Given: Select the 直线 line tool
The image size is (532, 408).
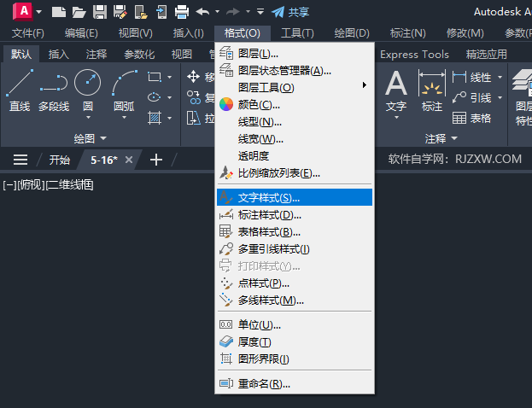Looking at the screenshot, I should tap(20, 90).
